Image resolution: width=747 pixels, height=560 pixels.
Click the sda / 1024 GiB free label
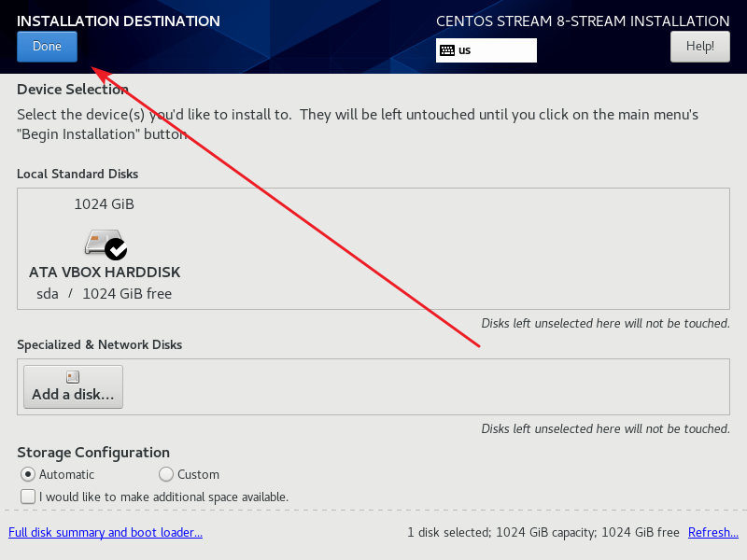point(104,292)
